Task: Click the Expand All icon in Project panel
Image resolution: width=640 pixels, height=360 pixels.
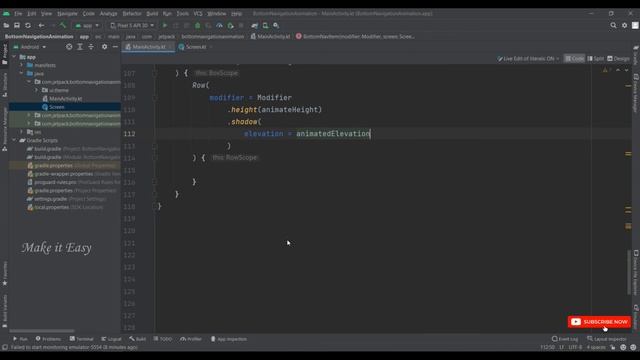Action: [x=80, y=47]
